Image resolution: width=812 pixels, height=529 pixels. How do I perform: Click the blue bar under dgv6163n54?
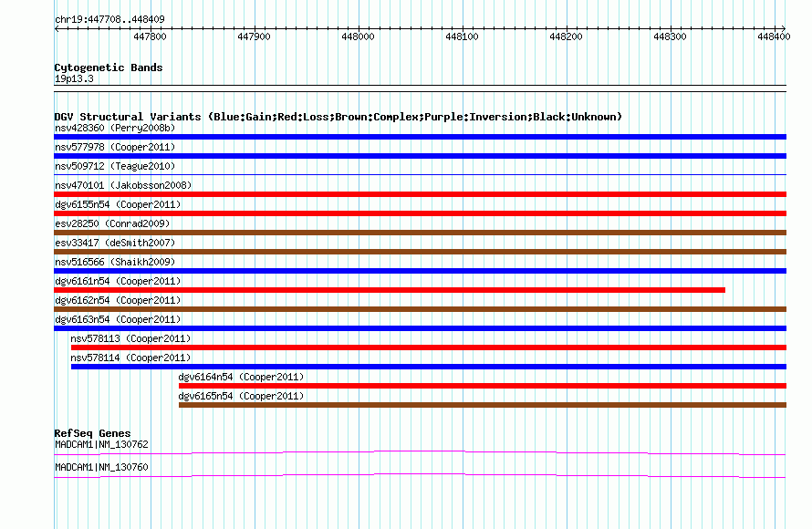(x=420, y=328)
